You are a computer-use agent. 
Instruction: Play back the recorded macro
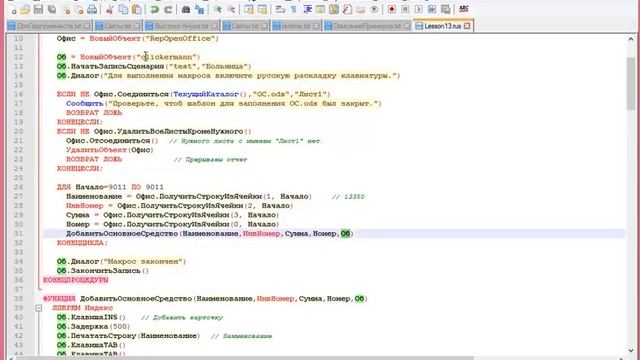[x=418, y=9]
